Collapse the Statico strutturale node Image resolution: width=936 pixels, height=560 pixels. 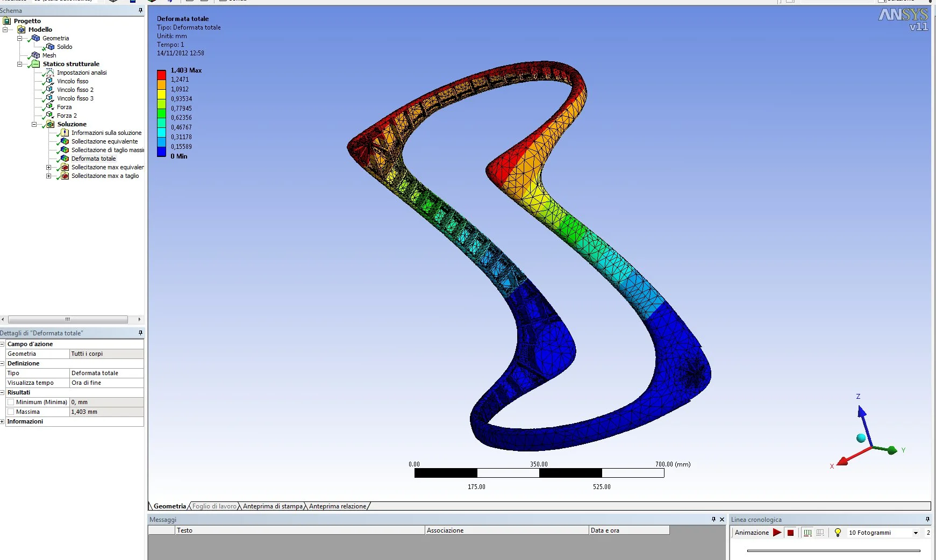[19, 64]
